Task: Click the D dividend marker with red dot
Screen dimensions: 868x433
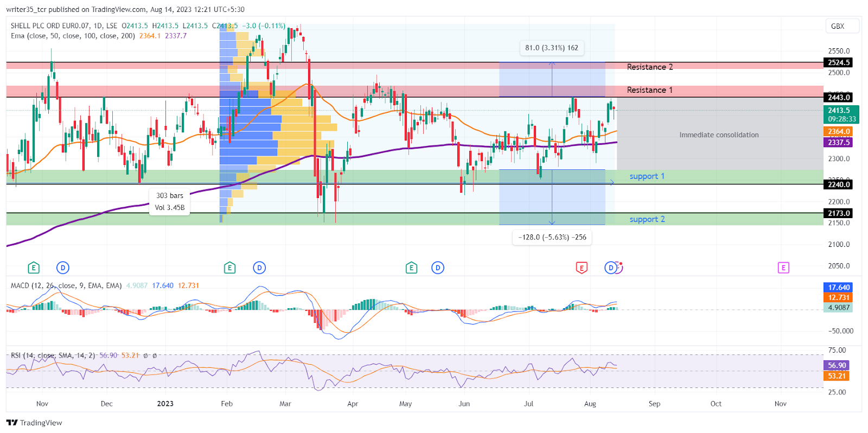Action: [x=612, y=268]
